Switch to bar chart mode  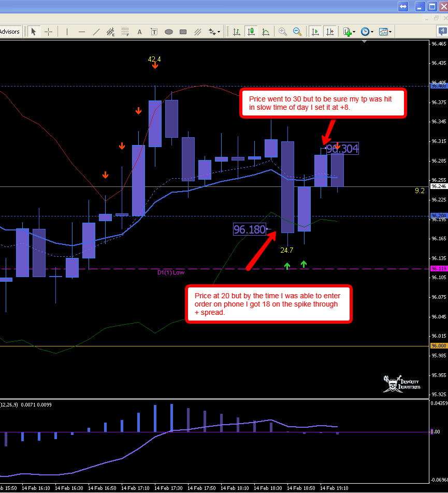[x=236, y=32]
